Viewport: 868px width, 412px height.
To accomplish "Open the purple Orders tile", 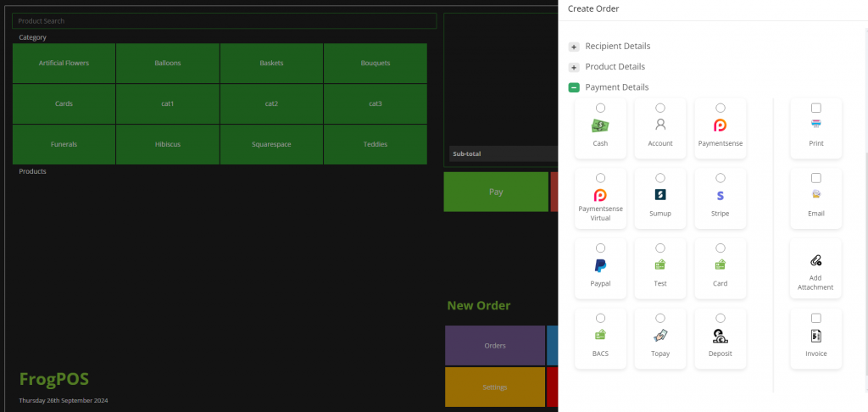I will coord(494,345).
